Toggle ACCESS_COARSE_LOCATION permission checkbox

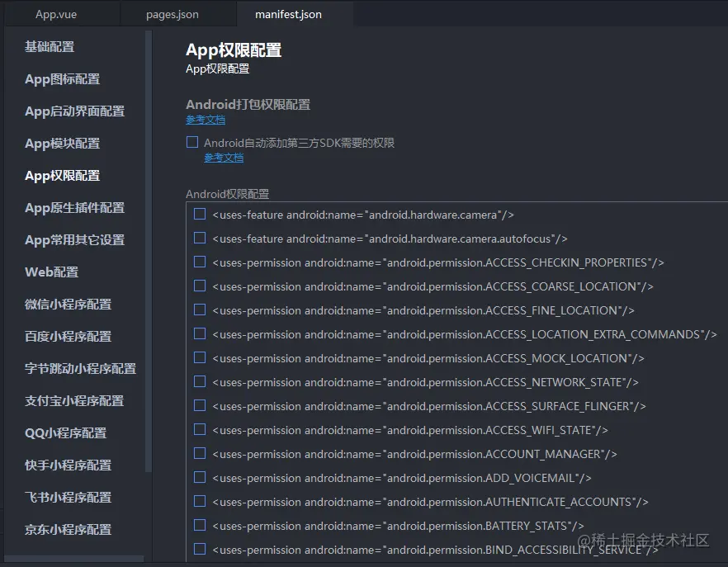tap(200, 286)
